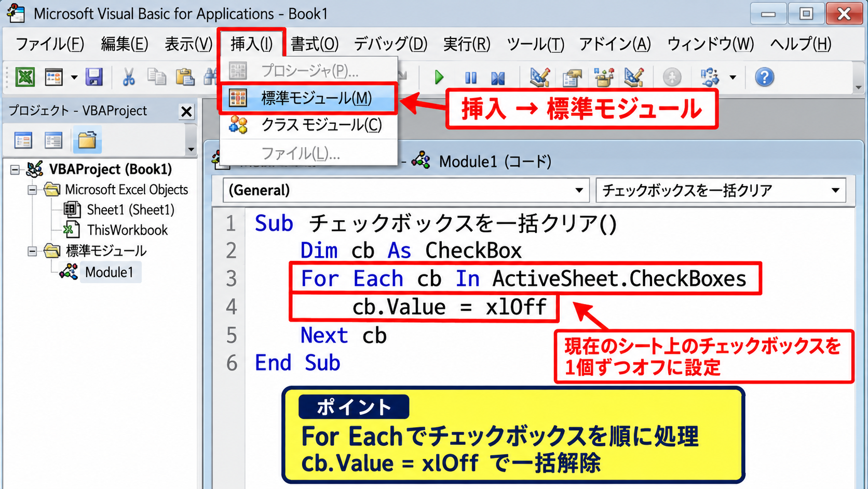This screenshot has height=489, width=868.
Task: Collapse the VBAProject (Book1) tree node
Action: (x=15, y=169)
